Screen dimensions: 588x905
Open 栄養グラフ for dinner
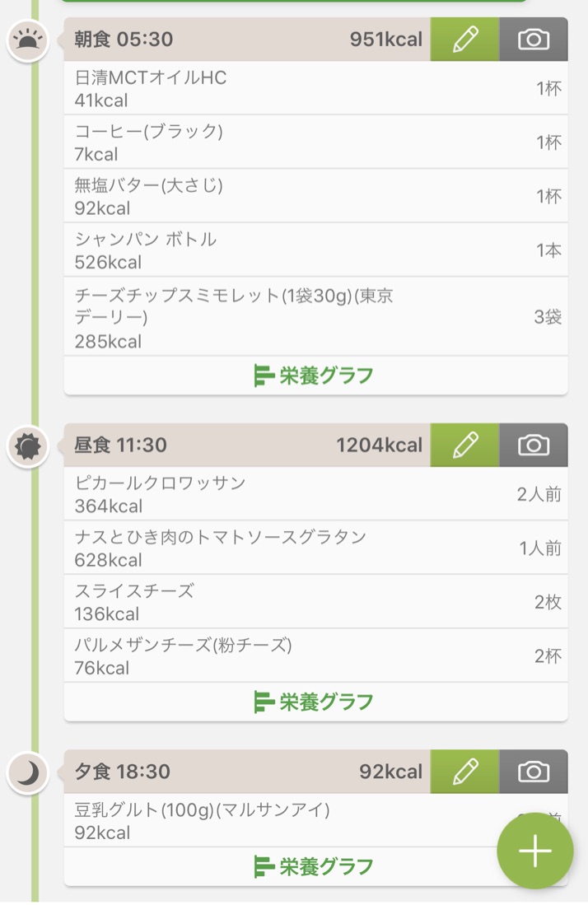click(315, 866)
